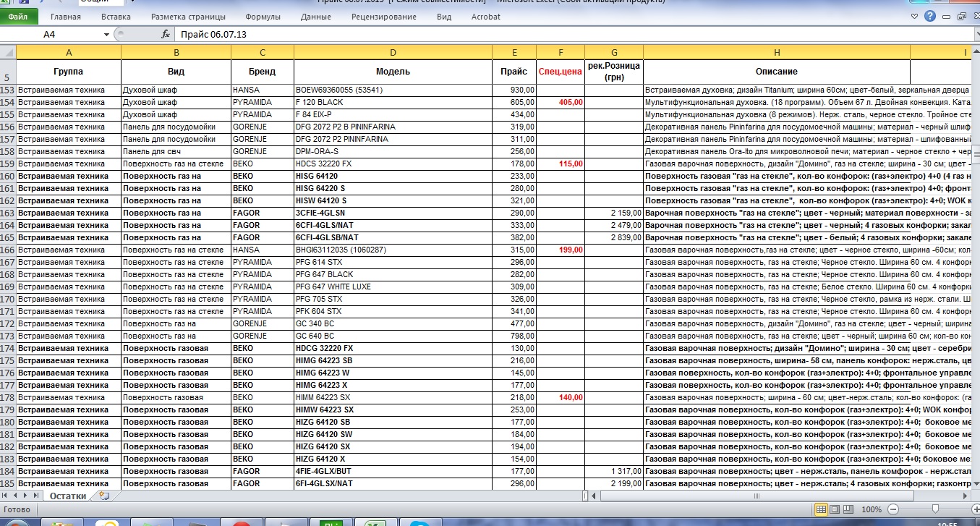Select row 166 by its row number
The width and height of the screenshot is (980, 526).
pos(8,250)
